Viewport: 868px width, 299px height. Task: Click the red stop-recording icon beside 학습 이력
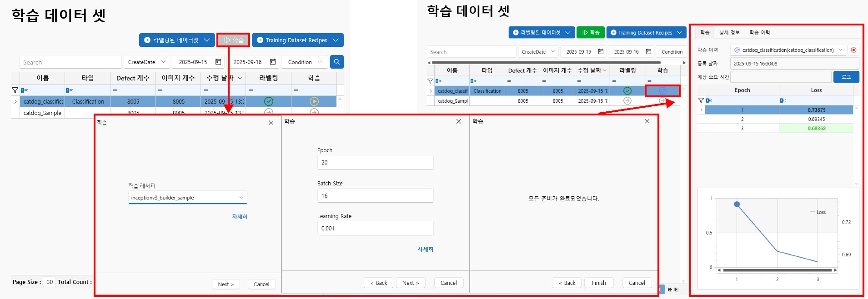pos(853,50)
